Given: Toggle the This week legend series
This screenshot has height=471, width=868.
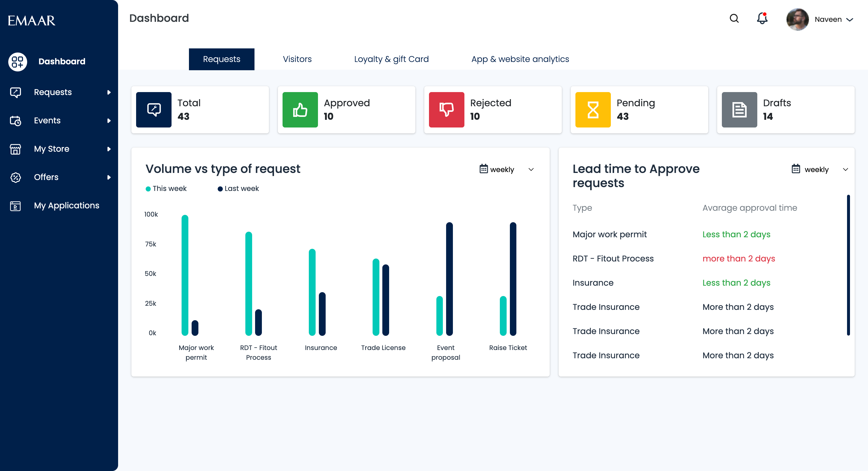Looking at the screenshot, I should point(166,189).
